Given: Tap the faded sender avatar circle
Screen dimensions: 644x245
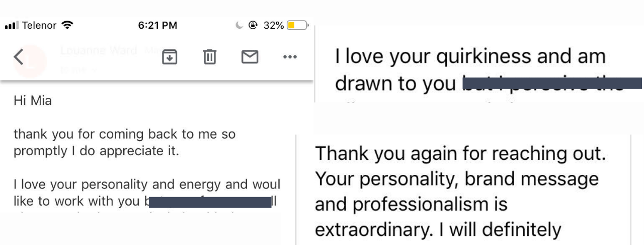Looking at the screenshot, I should pyautogui.click(x=31, y=60).
